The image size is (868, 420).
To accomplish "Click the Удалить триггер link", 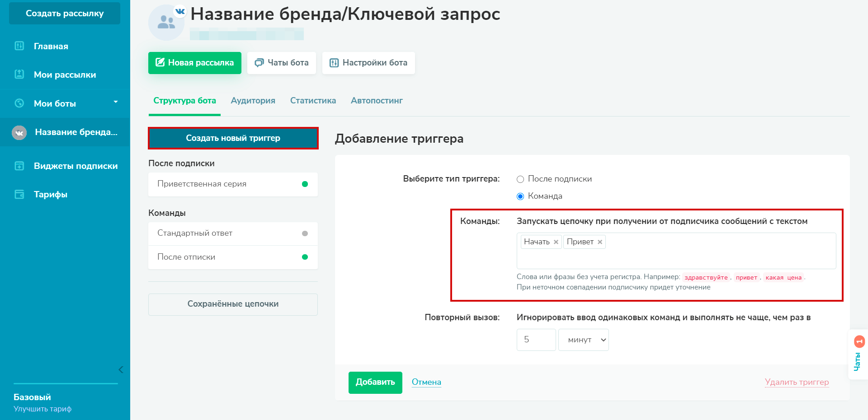I will pos(797,382).
